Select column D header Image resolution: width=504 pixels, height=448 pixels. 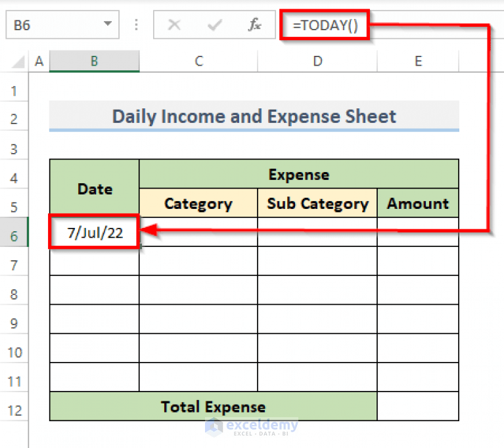pos(317,61)
